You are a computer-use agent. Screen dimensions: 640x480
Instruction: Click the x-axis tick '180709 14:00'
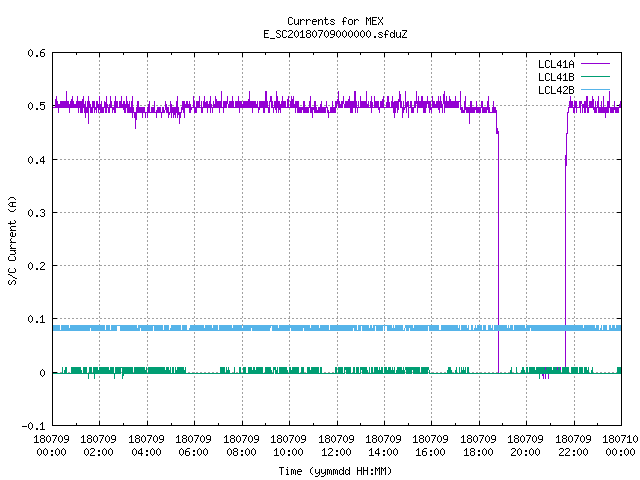click(x=383, y=446)
